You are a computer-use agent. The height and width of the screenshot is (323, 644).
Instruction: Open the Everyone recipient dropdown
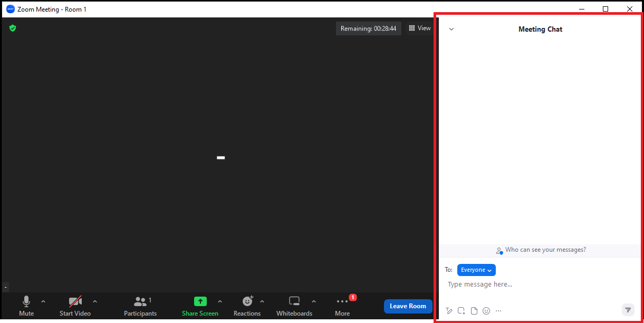[476, 270]
